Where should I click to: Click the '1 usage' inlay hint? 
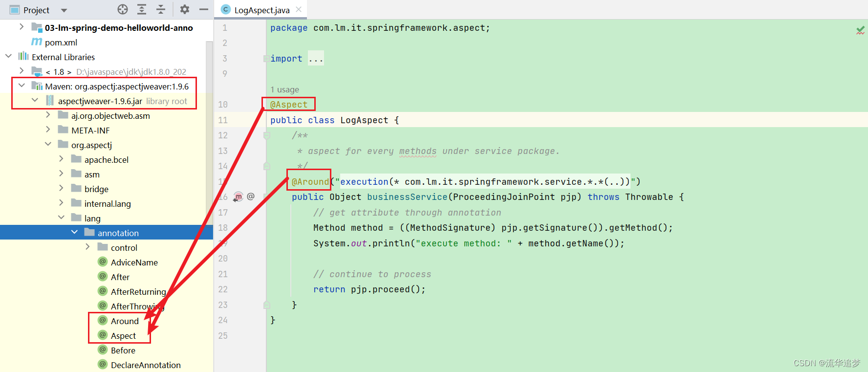tap(285, 89)
